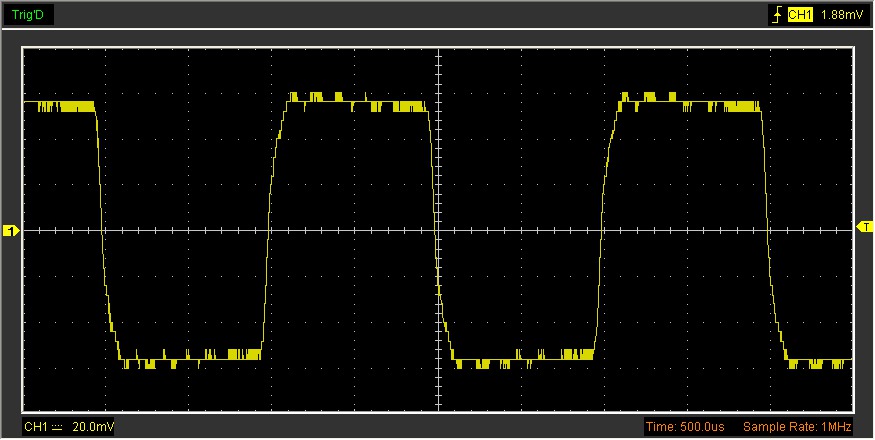This screenshot has height=440, width=875.
Task: Click the center crosshair of the graticule
Action: 437,229
